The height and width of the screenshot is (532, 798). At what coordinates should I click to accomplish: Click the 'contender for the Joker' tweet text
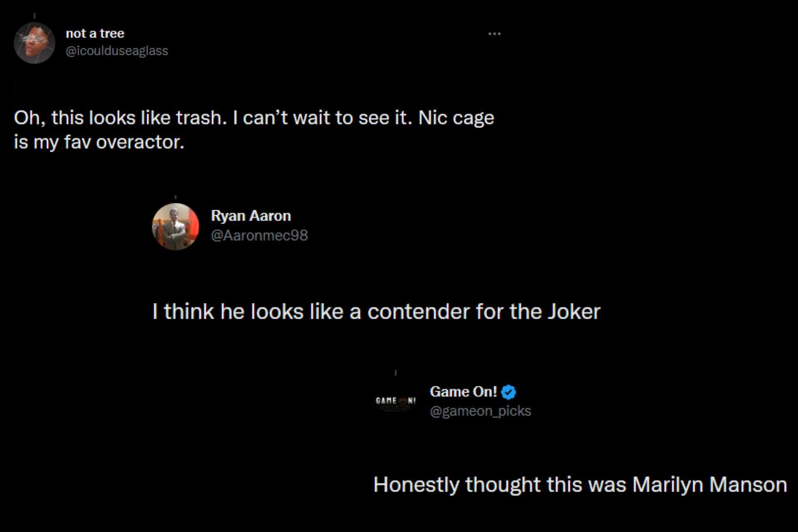click(x=376, y=312)
